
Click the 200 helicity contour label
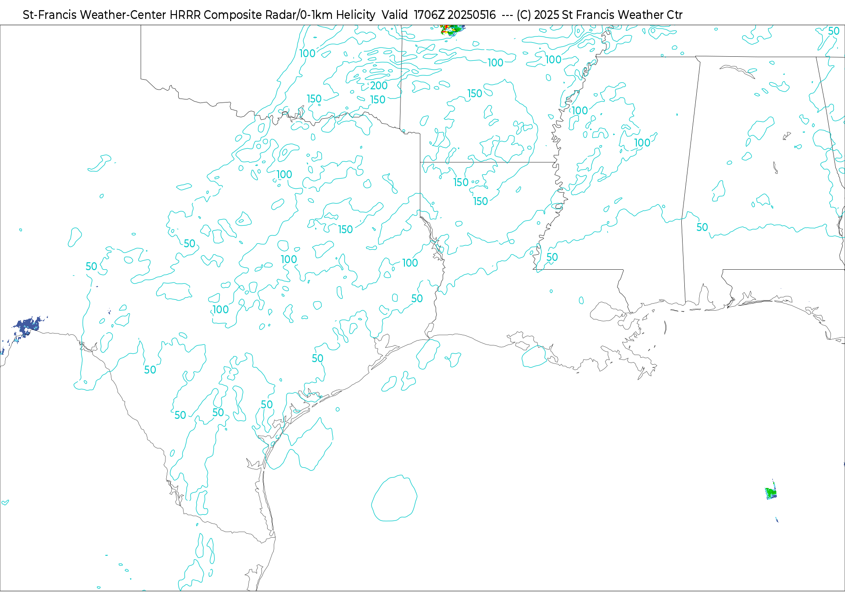(x=378, y=85)
